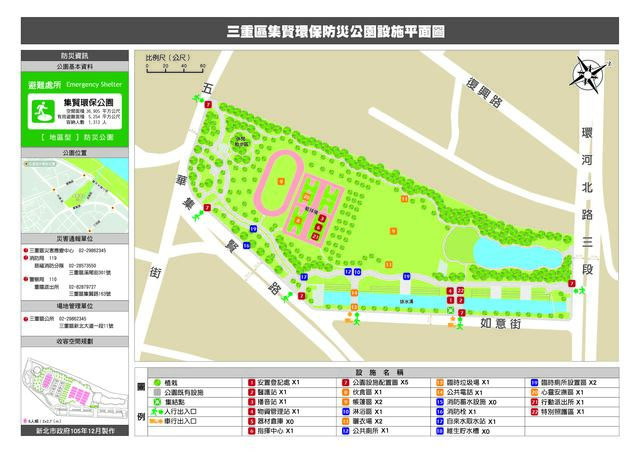Click the 防災資訊 header

tap(75, 56)
